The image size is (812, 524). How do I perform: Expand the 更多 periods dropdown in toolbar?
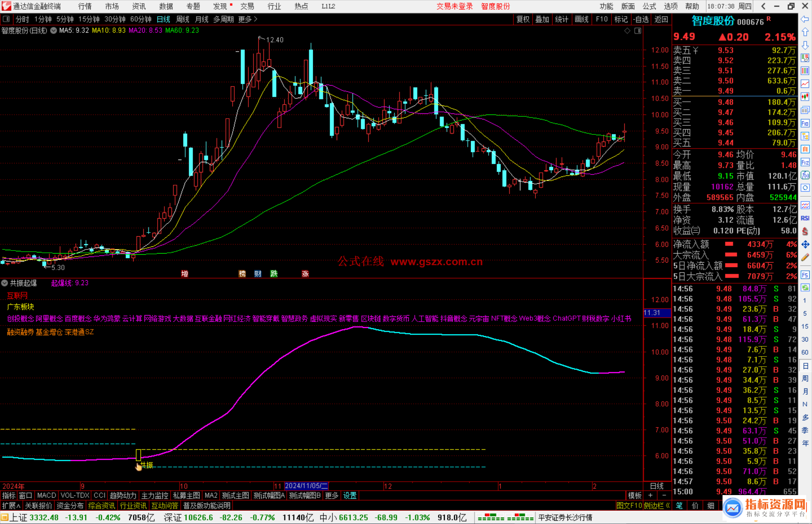(247, 19)
